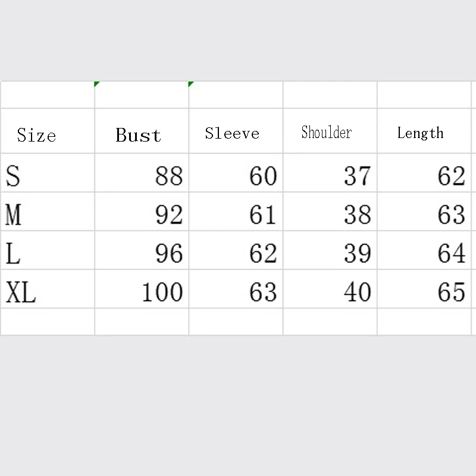Select the Shoulder header cell
The image size is (476, 476).
coord(330,131)
